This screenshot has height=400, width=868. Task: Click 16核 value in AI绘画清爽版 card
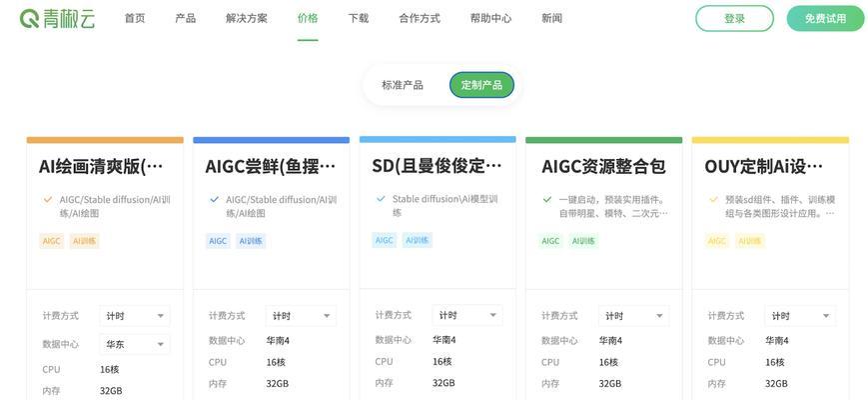110,370
